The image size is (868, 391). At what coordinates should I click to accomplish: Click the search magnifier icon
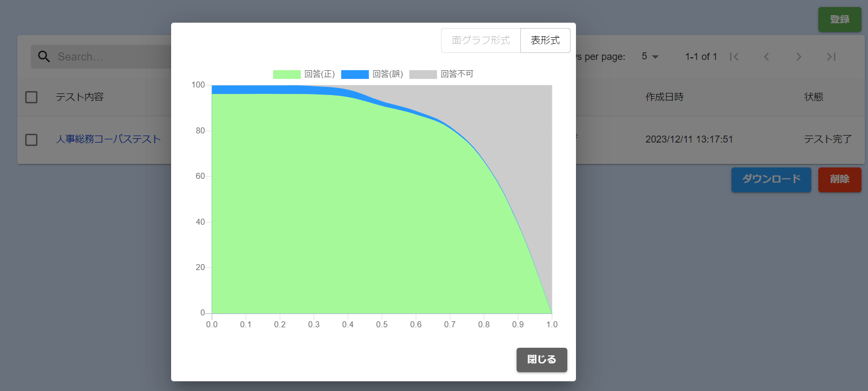click(x=44, y=57)
